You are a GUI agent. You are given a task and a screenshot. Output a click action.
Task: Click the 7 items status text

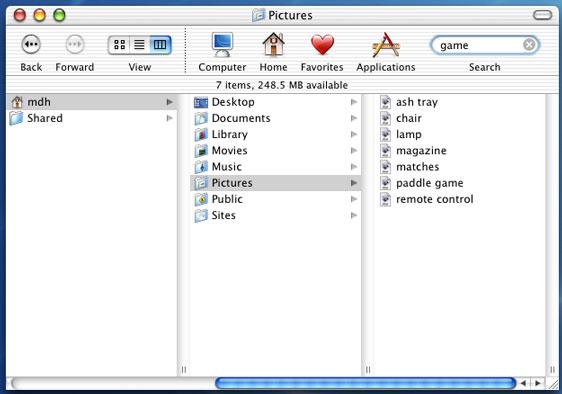pos(282,85)
